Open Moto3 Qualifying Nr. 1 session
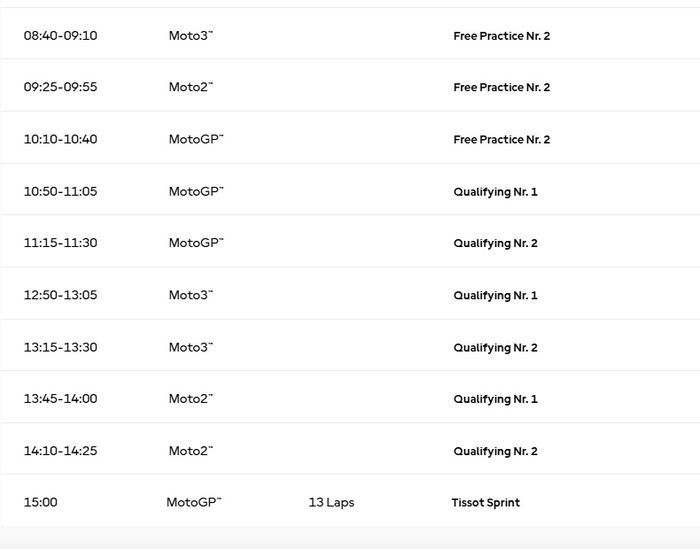 coord(495,295)
